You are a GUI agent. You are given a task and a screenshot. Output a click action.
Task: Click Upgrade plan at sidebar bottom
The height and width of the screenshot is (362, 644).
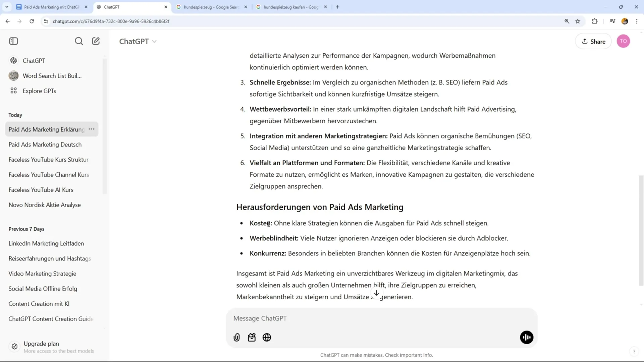52,347
